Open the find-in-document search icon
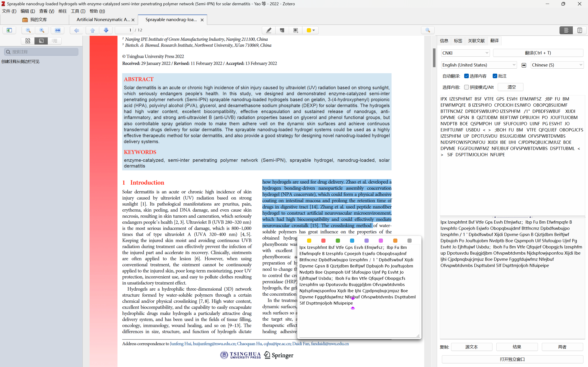 [428, 30]
